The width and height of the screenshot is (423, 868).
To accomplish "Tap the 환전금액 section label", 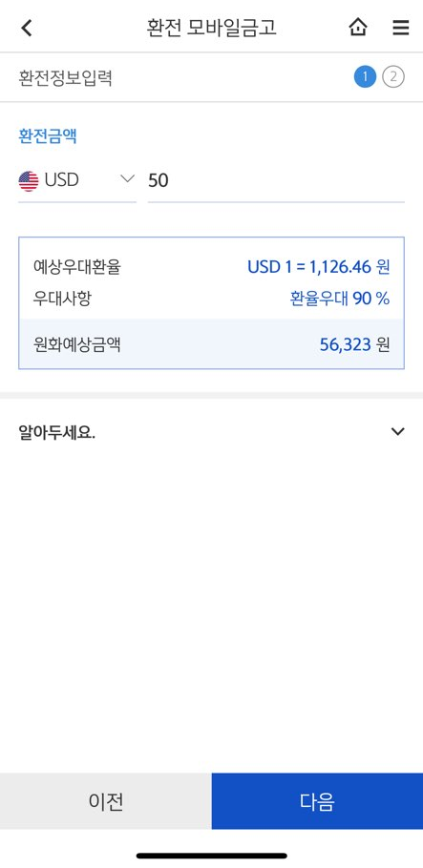I will [48, 136].
